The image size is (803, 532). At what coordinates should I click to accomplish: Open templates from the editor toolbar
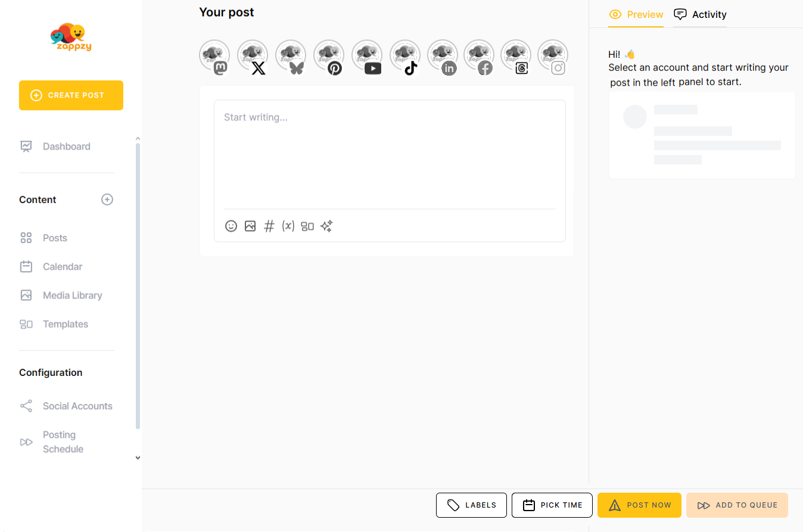307,226
